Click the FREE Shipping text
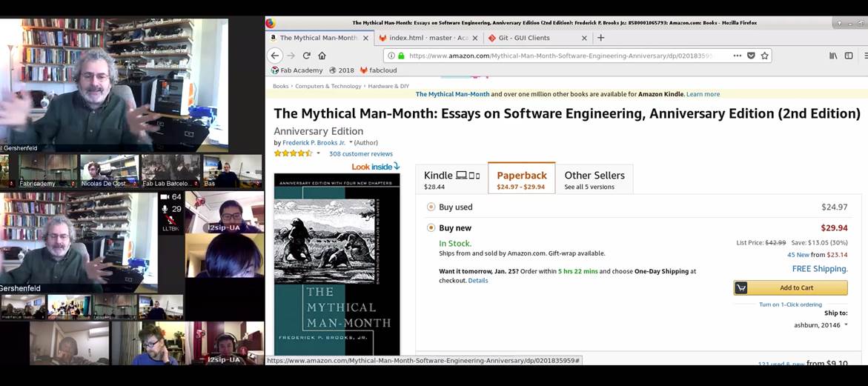Image resolution: width=868 pixels, height=386 pixels. pos(820,269)
